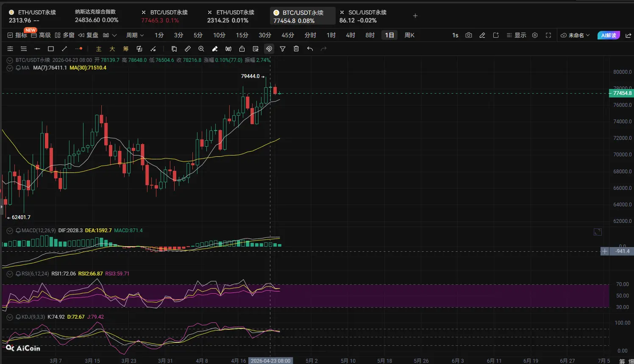This screenshot has height=364, width=634.
Task: Open the candlestick chart type dropdown
Action: point(109,35)
